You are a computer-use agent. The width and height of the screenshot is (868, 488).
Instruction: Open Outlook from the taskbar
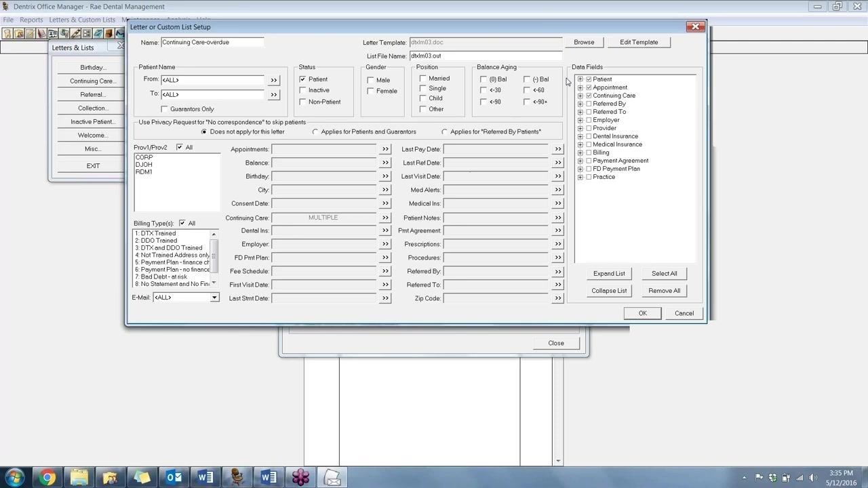(x=174, y=478)
